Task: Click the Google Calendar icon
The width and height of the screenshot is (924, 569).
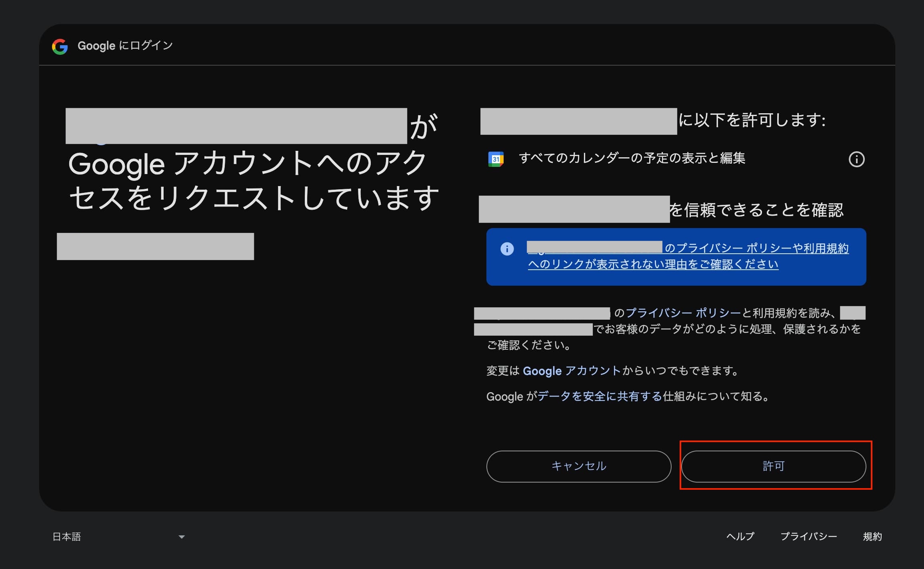Action: (496, 159)
